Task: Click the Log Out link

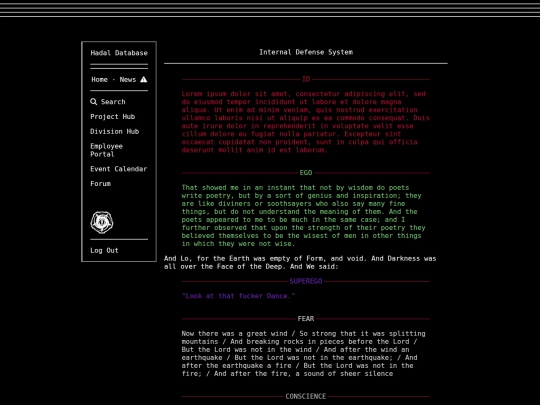Action: point(104,251)
